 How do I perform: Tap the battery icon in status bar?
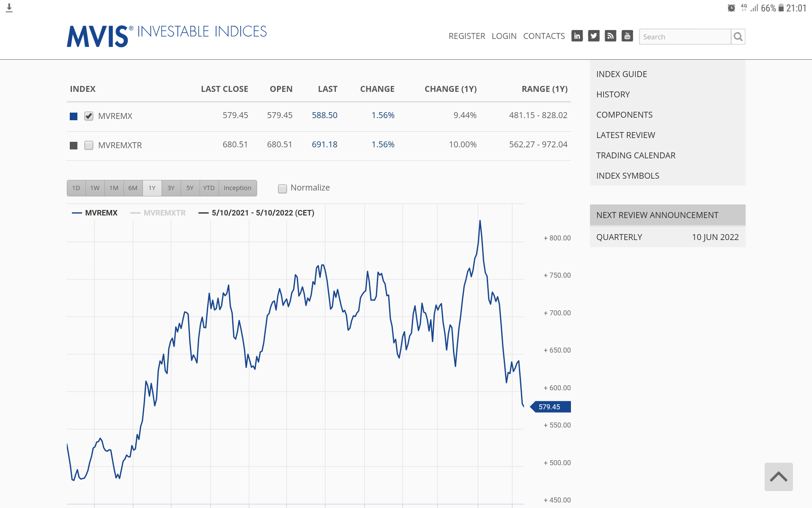(x=781, y=8)
